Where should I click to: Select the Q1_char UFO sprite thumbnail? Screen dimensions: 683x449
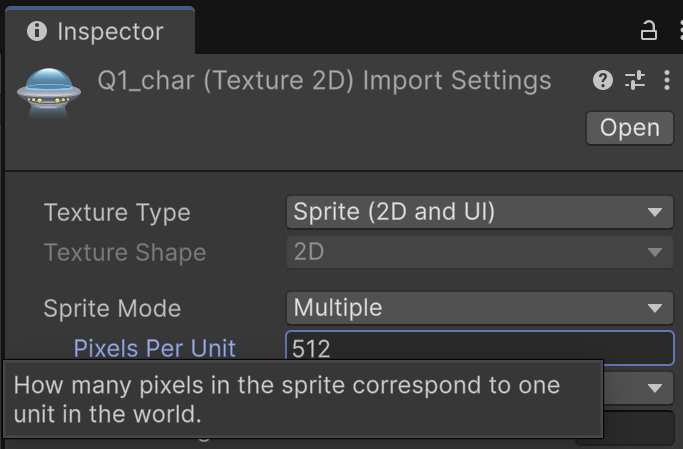(49, 93)
